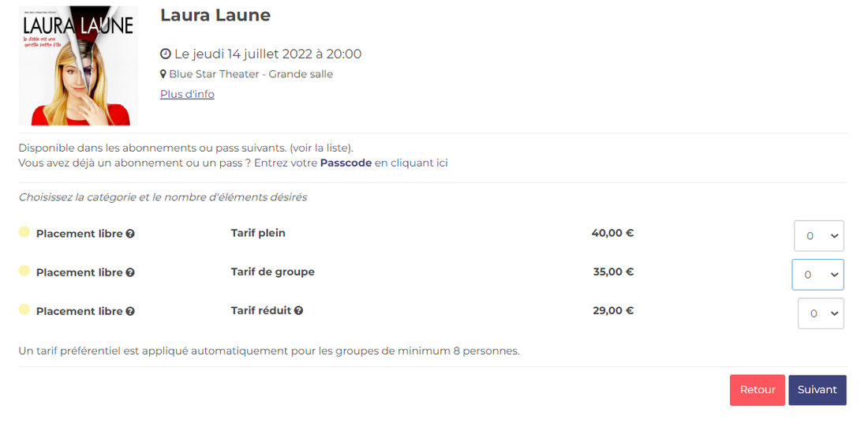The height and width of the screenshot is (435, 868).
Task: Open quantity dropdown for Tarif plein
Action: click(818, 236)
